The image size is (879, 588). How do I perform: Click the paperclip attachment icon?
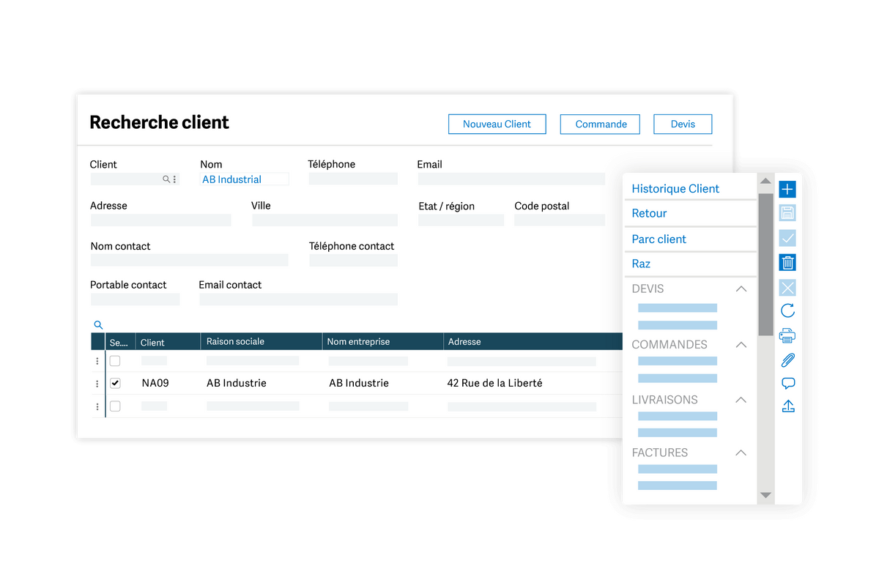click(787, 360)
